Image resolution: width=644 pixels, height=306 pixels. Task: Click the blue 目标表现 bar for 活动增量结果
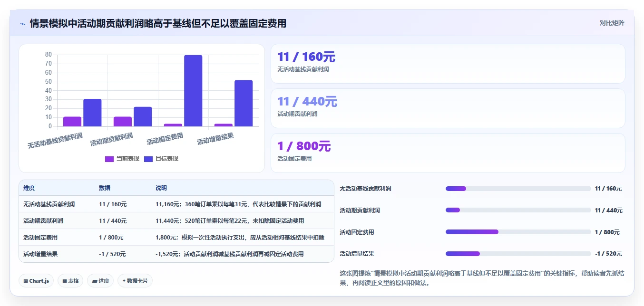(244, 103)
